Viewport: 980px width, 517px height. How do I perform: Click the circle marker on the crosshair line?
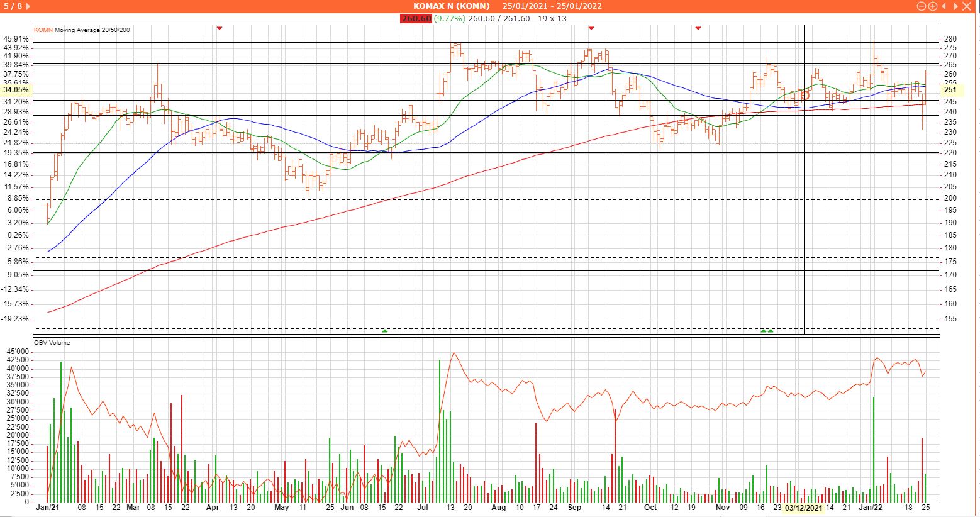[805, 96]
